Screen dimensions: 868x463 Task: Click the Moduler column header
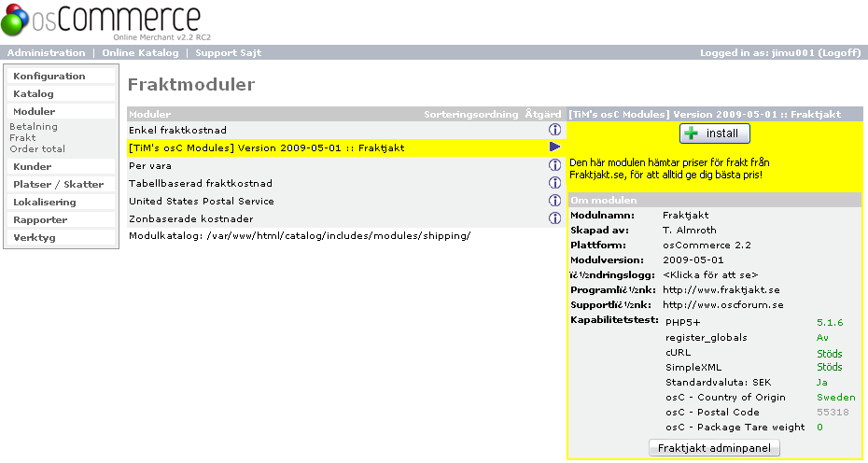click(x=150, y=115)
